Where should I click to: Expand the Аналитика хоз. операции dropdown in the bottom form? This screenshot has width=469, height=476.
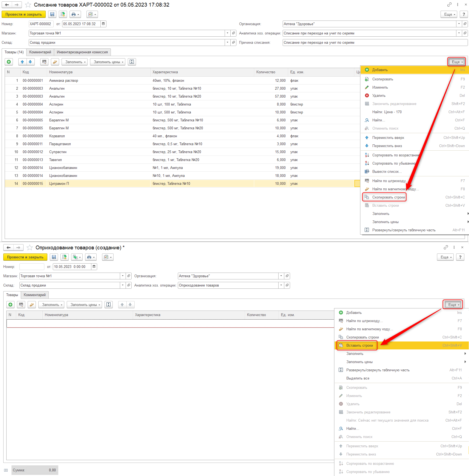coord(281,285)
